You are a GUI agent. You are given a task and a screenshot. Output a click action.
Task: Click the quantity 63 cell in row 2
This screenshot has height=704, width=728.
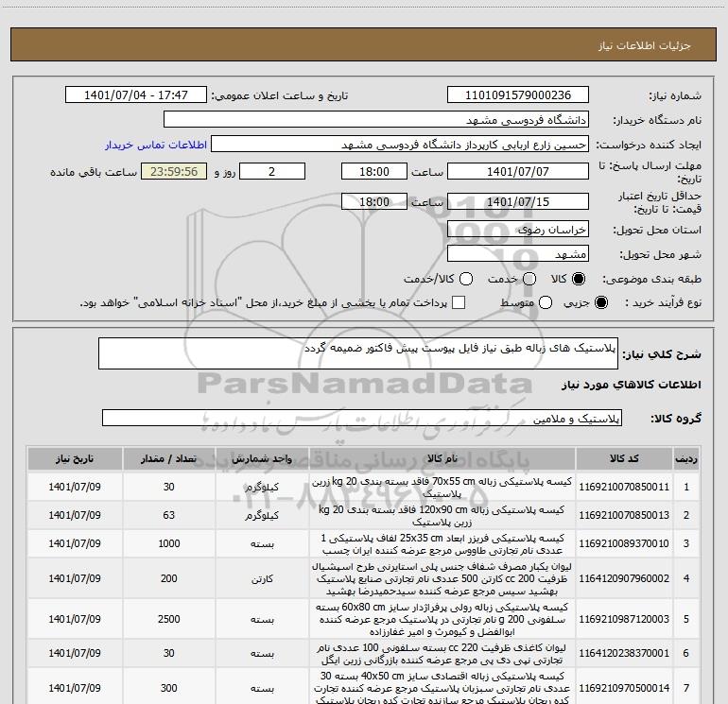tap(169, 515)
